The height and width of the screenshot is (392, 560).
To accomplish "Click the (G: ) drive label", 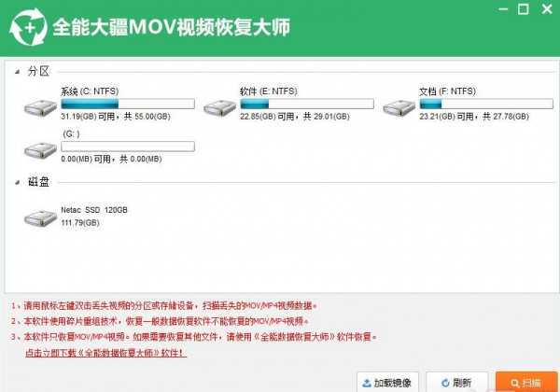I will click(71, 133).
